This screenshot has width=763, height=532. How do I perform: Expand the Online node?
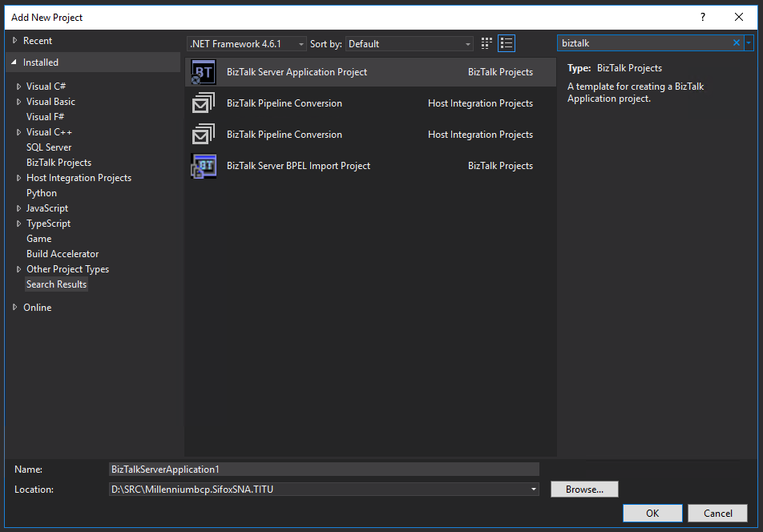tap(14, 308)
